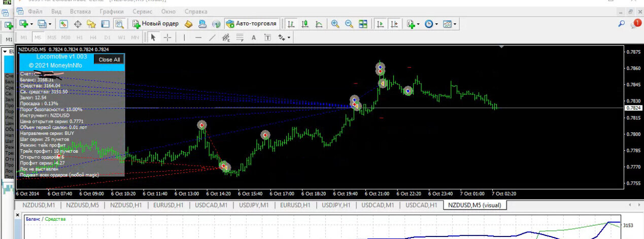644x239 pixels.
Task: Open the Periods clock icon
Action: tap(429, 24)
